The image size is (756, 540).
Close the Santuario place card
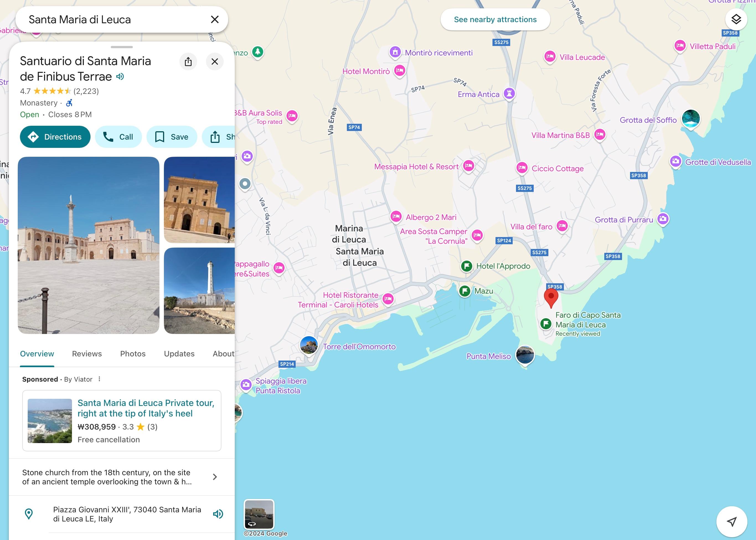215,61
